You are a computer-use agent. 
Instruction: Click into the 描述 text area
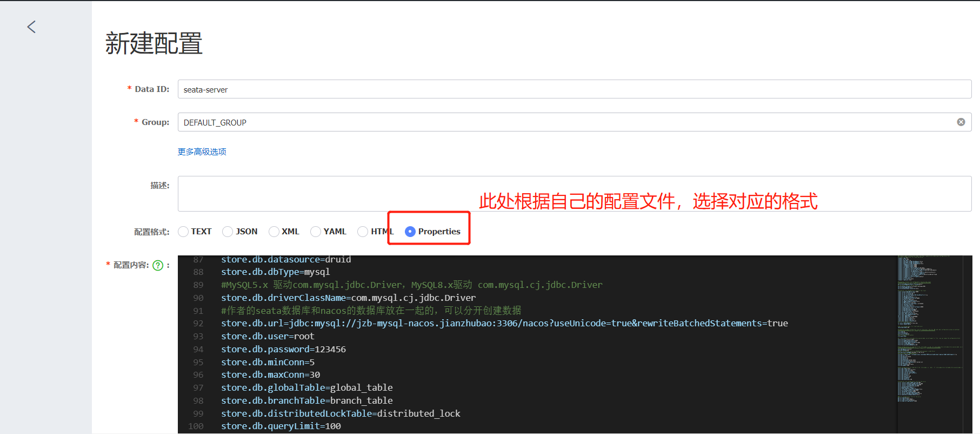[574, 194]
